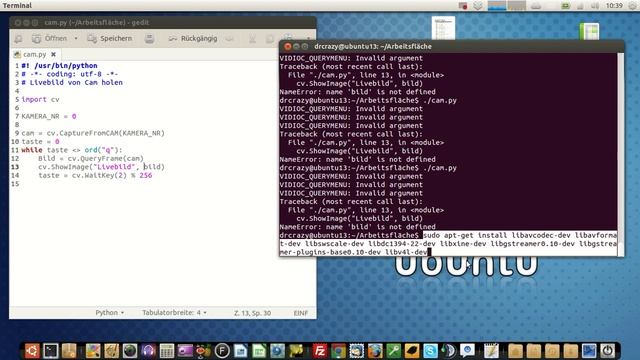This screenshot has height=360, width=640.
Task: Open the notepad pencil icon in the dock
Action: pos(491,351)
